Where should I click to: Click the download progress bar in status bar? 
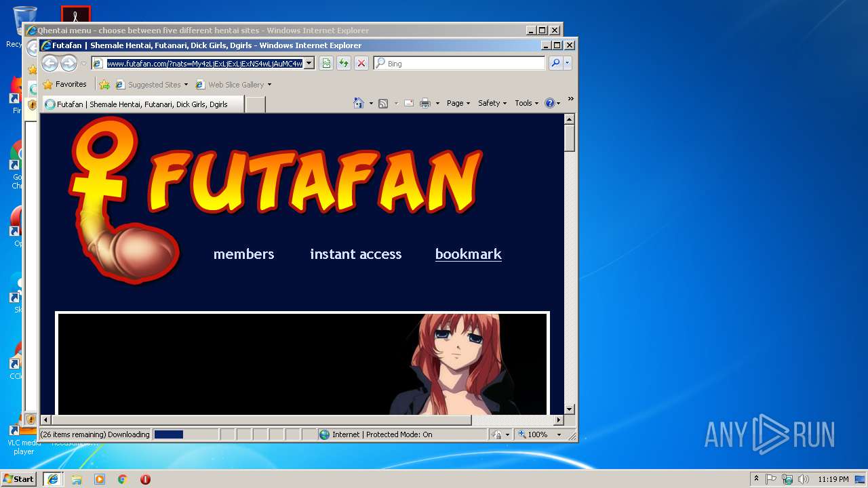click(186, 434)
